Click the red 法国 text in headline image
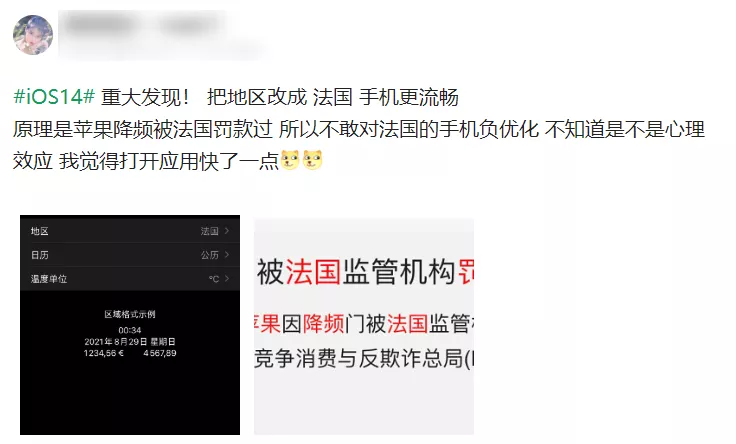This screenshot has height=444, width=736. click(x=313, y=272)
